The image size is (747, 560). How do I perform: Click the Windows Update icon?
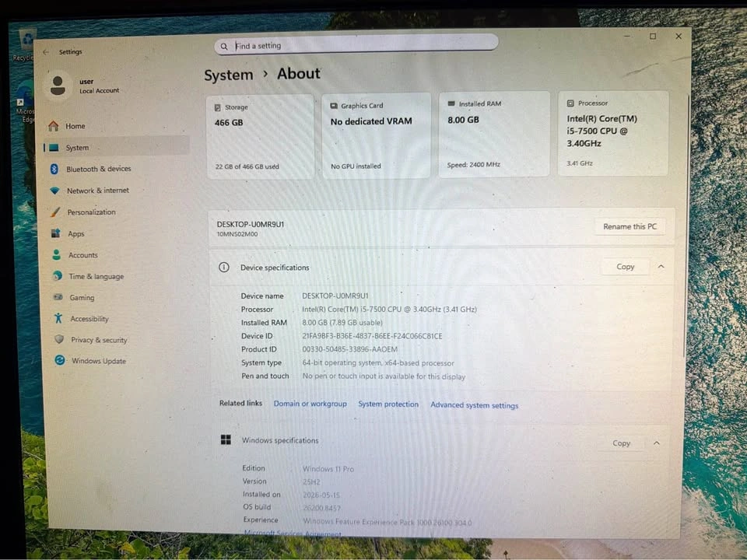[60, 360]
